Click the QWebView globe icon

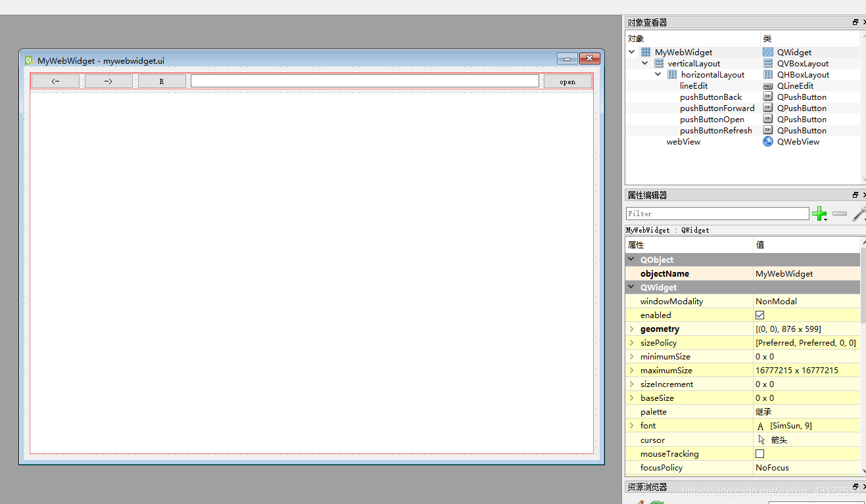pyautogui.click(x=768, y=141)
